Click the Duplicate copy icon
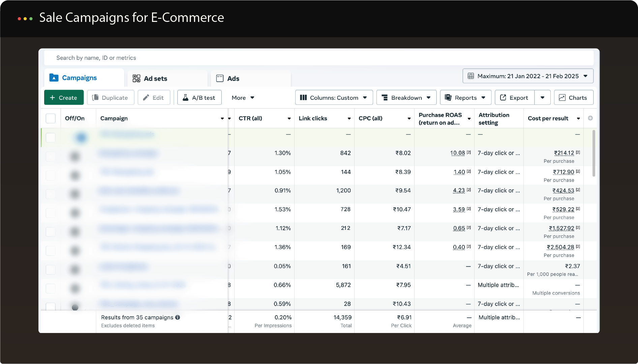638x364 pixels. (x=95, y=97)
